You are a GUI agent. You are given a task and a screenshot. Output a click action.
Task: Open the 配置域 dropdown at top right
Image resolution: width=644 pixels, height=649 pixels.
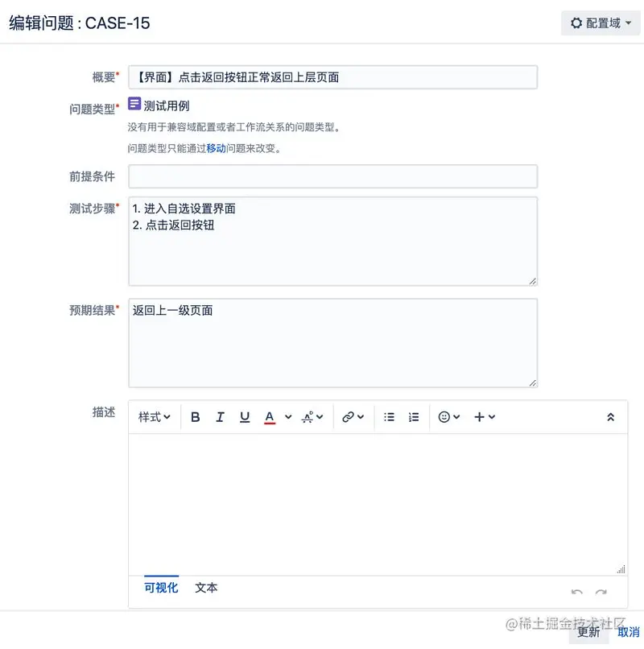(600, 23)
